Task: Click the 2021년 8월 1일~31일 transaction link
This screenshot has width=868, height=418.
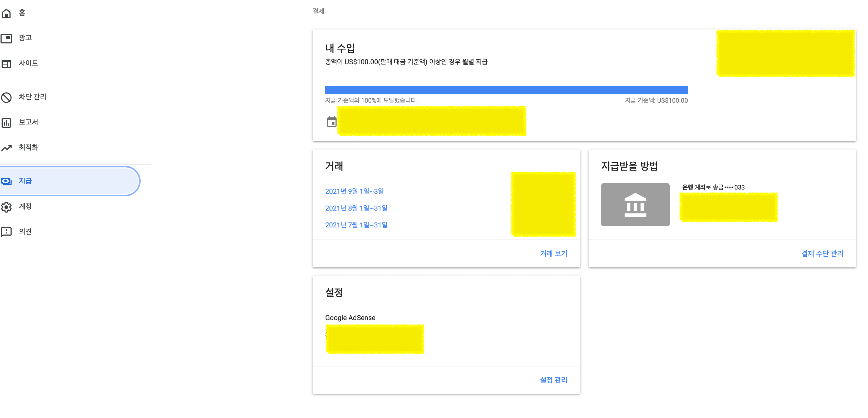Action: 356,208
